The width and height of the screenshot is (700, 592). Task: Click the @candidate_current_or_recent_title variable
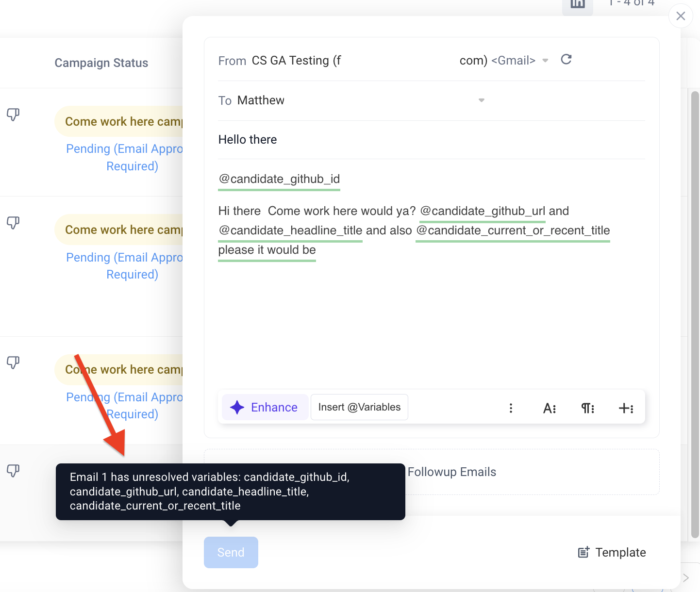tap(513, 230)
